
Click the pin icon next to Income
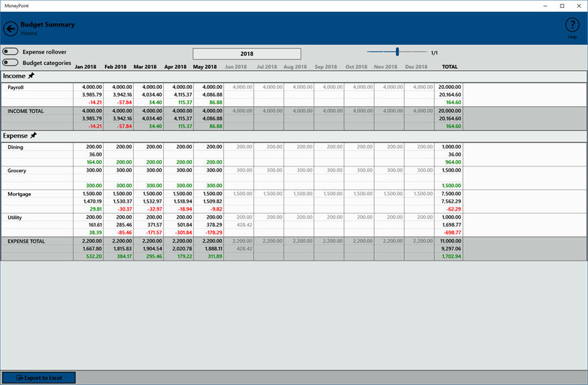pyautogui.click(x=31, y=76)
